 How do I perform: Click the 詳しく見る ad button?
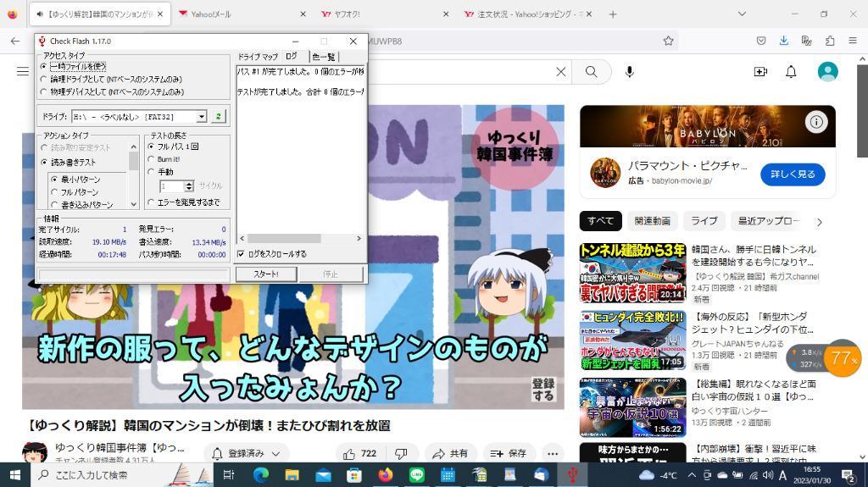(x=793, y=174)
